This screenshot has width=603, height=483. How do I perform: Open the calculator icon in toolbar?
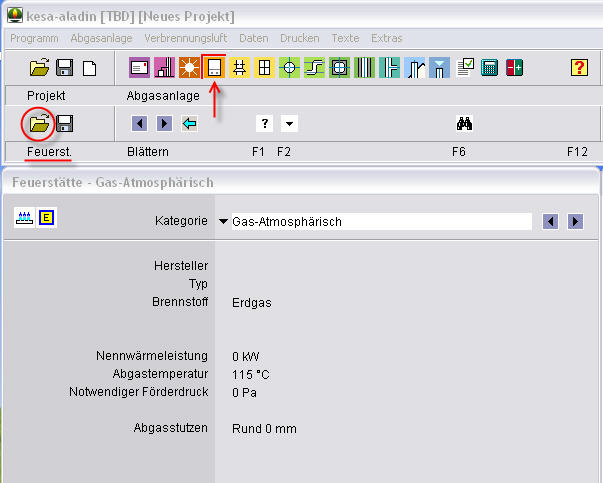[490, 68]
